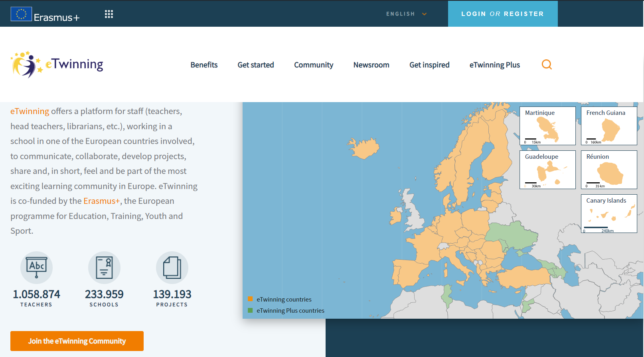The image size is (644, 357).
Task: Go to the Newsroom section
Action: [x=371, y=65]
